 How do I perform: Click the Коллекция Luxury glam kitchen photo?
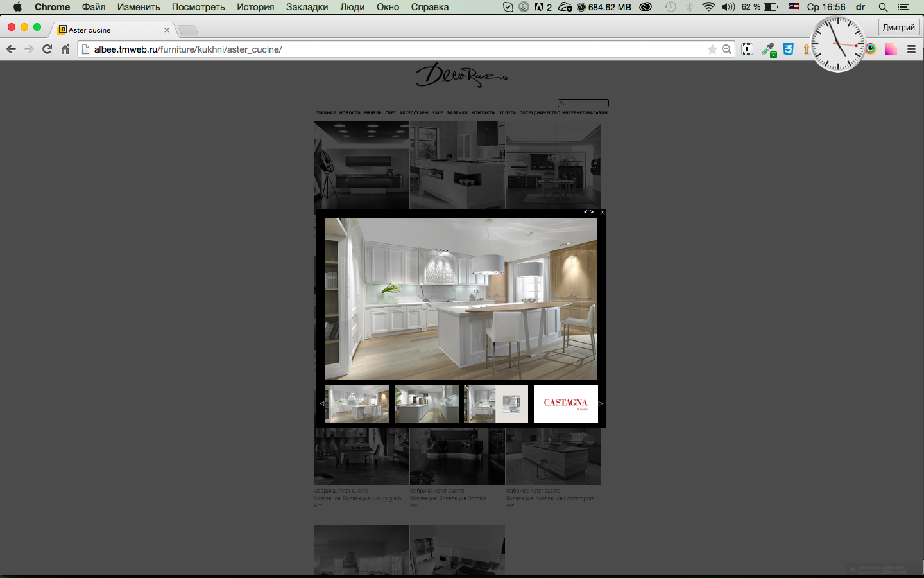click(361, 457)
